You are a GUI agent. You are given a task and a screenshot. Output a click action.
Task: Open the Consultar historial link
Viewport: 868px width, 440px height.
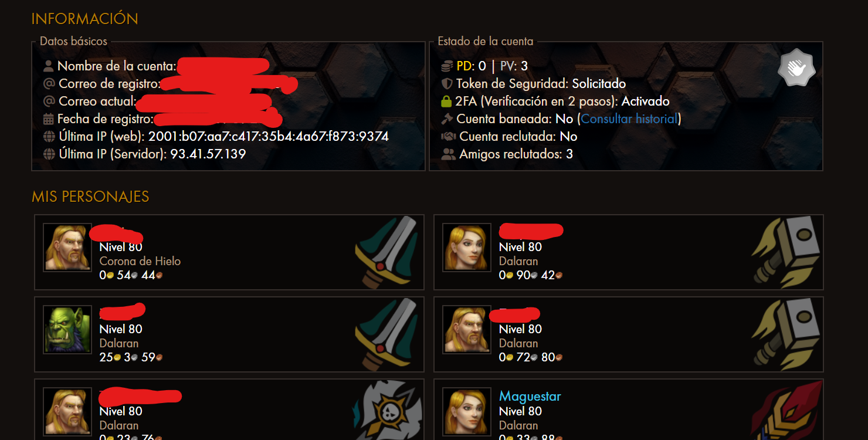click(x=629, y=119)
